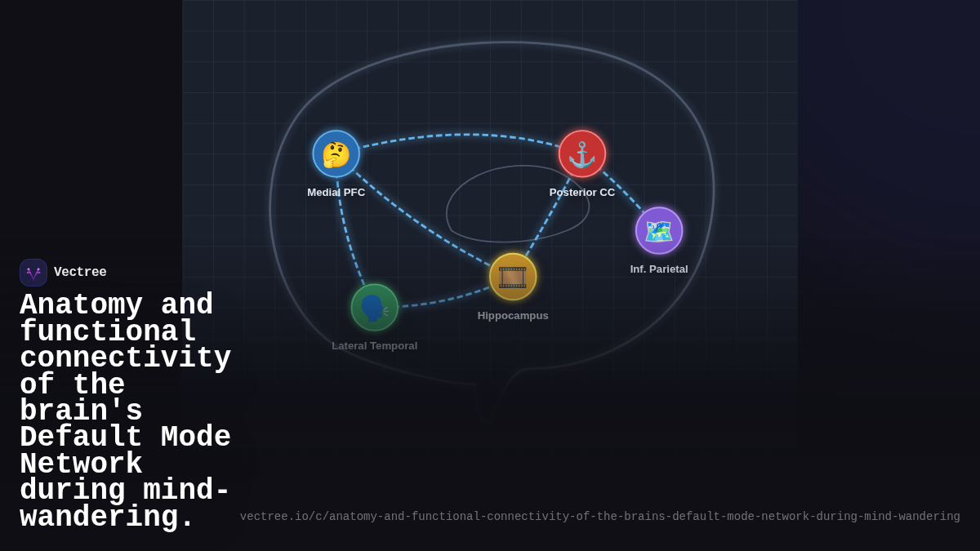
Task: Open the vectree.io page URL
Action: pos(599,517)
